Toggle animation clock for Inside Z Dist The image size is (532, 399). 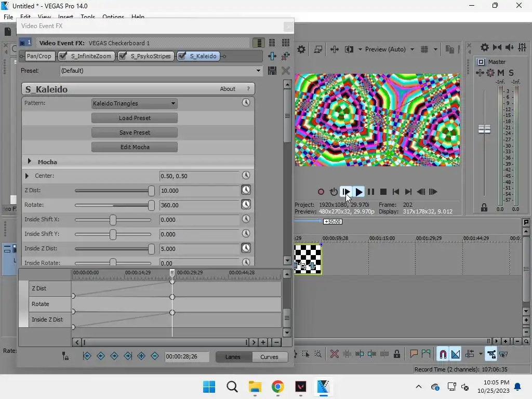click(x=246, y=248)
